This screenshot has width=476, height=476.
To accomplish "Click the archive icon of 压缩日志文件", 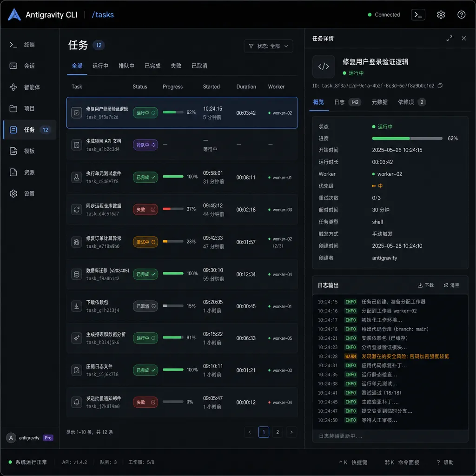I will (x=77, y=370).
